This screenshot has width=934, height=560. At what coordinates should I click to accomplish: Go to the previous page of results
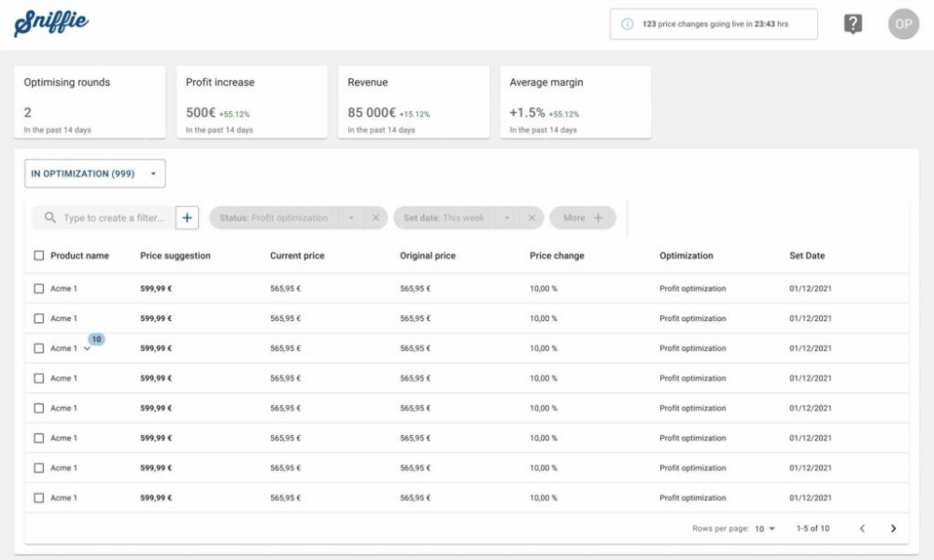[862, 528]
